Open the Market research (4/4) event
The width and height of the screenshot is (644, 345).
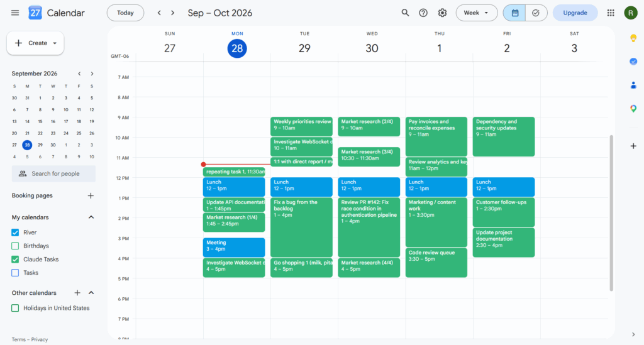tap(369, 268)
